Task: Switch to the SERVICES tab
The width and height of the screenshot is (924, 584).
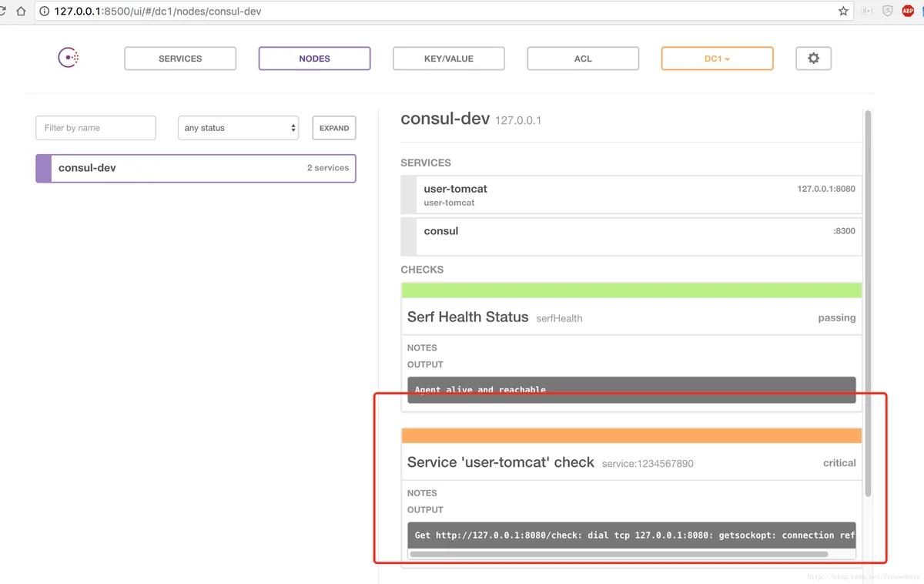Action: [x=180, y=59]
